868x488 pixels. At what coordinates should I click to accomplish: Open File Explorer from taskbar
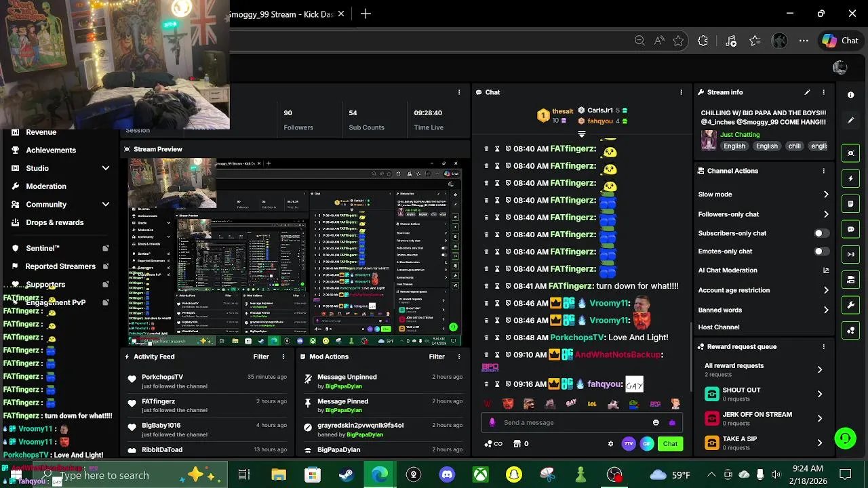279,475
